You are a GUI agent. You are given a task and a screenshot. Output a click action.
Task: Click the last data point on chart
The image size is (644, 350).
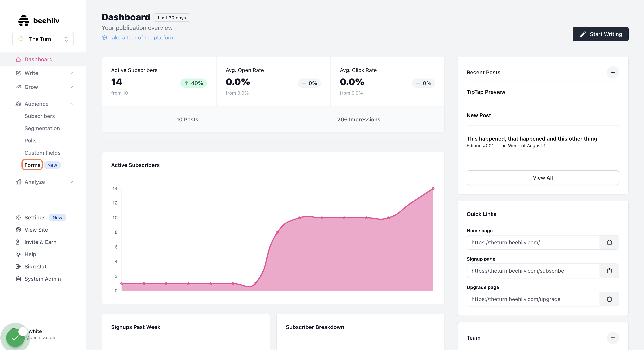click(x=433, y=189)
